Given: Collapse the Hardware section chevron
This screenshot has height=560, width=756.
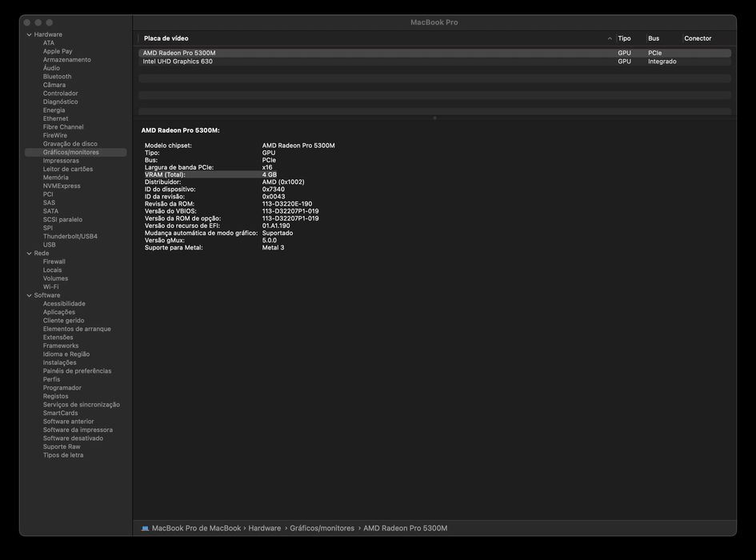Looking at the screenshot, I should [29, 34].
